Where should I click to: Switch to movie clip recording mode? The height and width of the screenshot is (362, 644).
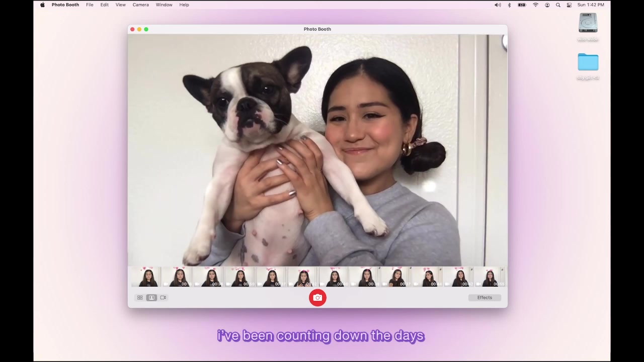click(163, 298)
